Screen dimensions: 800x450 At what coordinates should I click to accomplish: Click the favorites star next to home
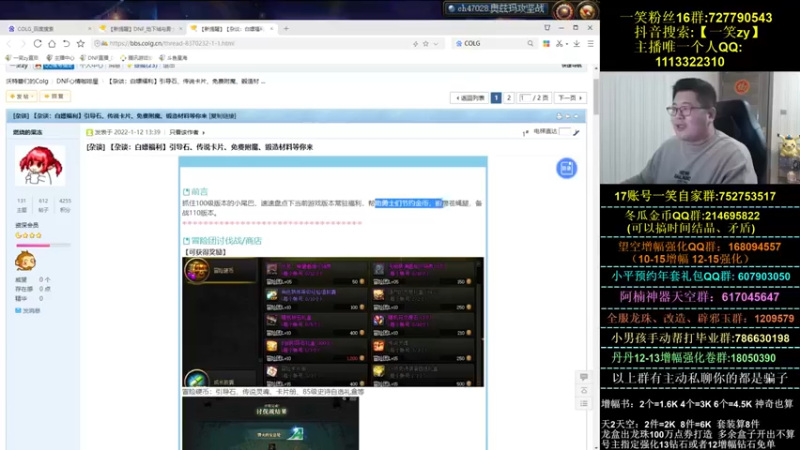[x=81, y=44]
